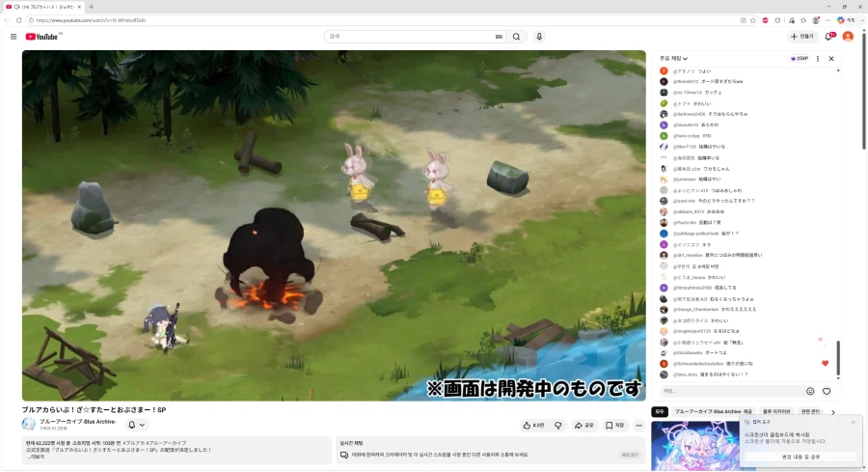Open the recommended Blue Archive video thumbnail
Image resolution: width=868 pixels, height=472 pixels.
(695, 446)
